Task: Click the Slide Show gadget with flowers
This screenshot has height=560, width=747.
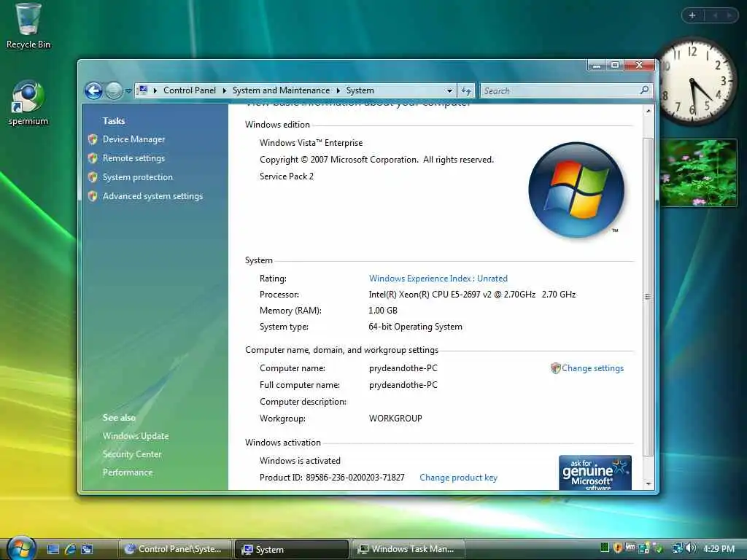Action: tap(698, 173)
